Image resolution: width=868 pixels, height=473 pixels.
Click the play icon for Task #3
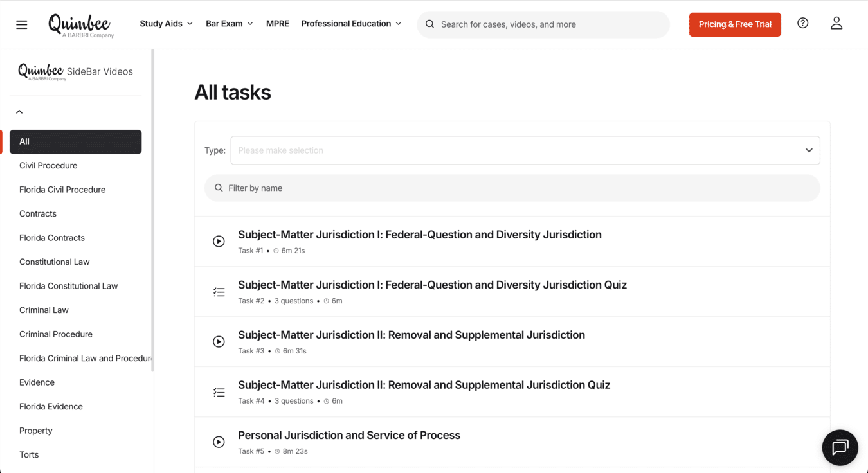point(219,342)
